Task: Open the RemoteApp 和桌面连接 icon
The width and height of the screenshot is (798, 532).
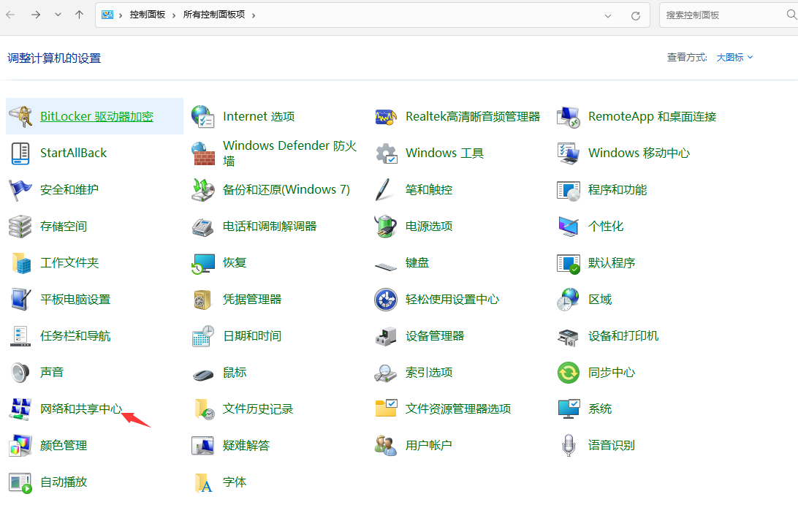Action: tap(569, 117)
